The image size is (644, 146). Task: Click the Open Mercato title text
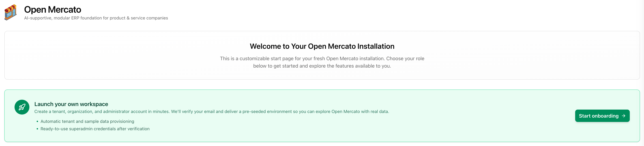click(52, 9)
